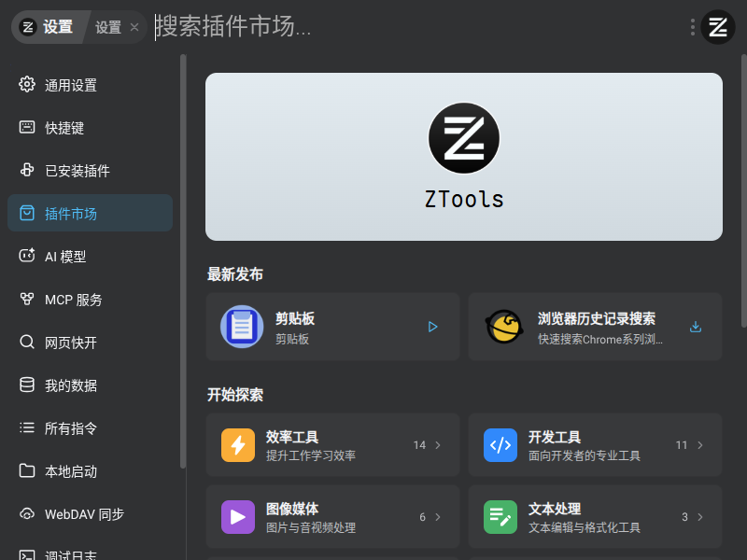Screen dimensions: 747x560
Task: Open 我的数据 section
Action: point(90,385)
